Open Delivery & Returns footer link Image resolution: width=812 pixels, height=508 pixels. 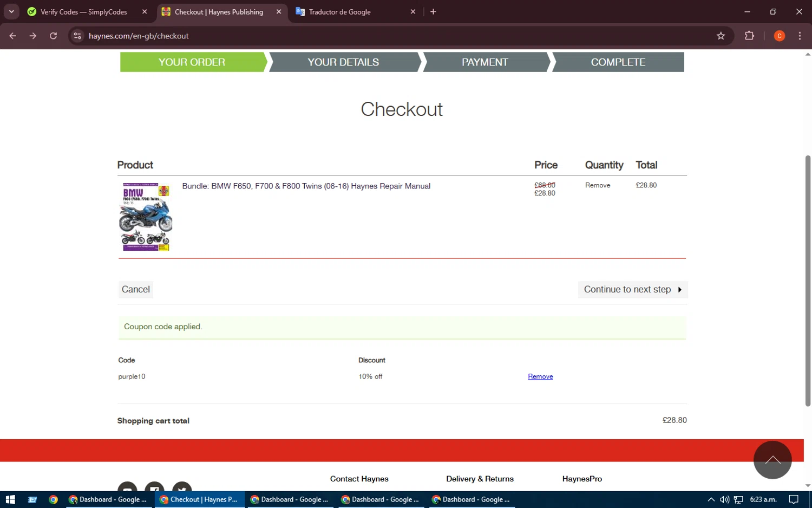click(x=480, y=479)
